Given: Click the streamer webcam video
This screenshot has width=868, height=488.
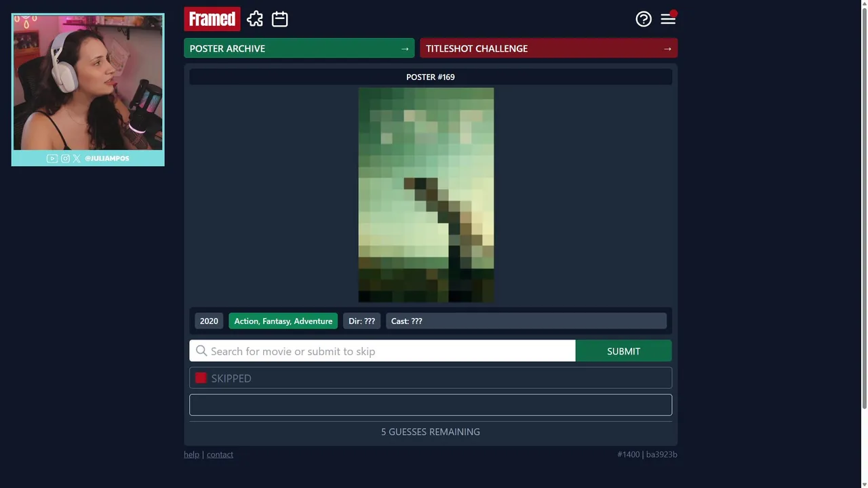Looking at the screenshot, I should click(x=88, y=82).
